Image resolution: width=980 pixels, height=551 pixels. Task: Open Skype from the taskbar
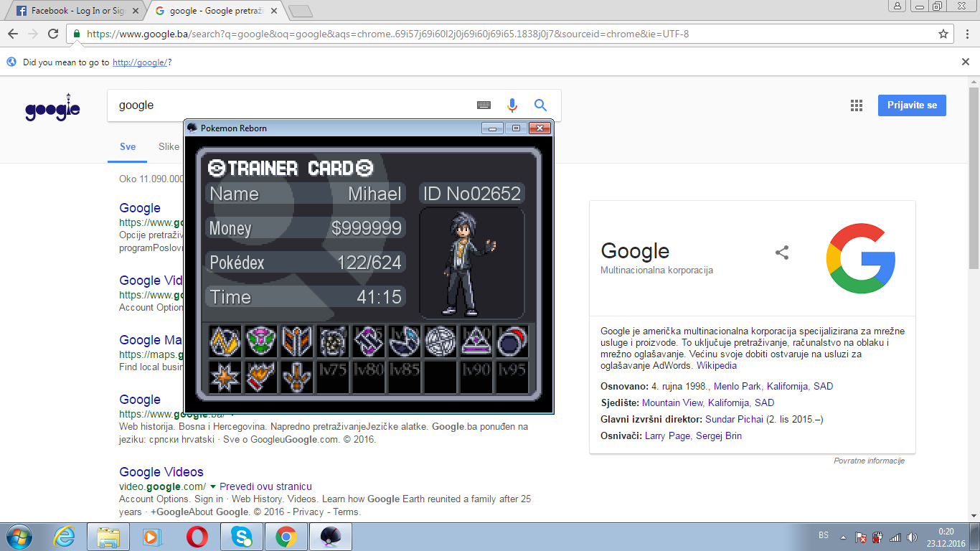(x=242, y=537)
